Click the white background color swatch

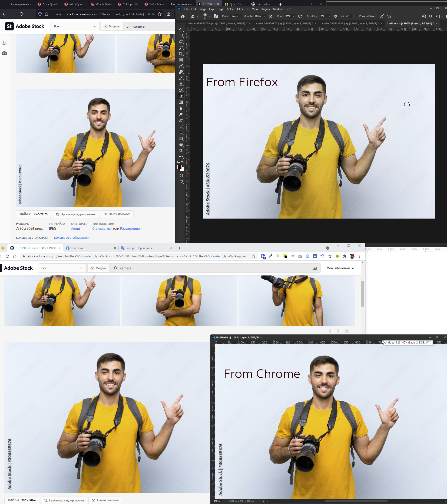183,170
